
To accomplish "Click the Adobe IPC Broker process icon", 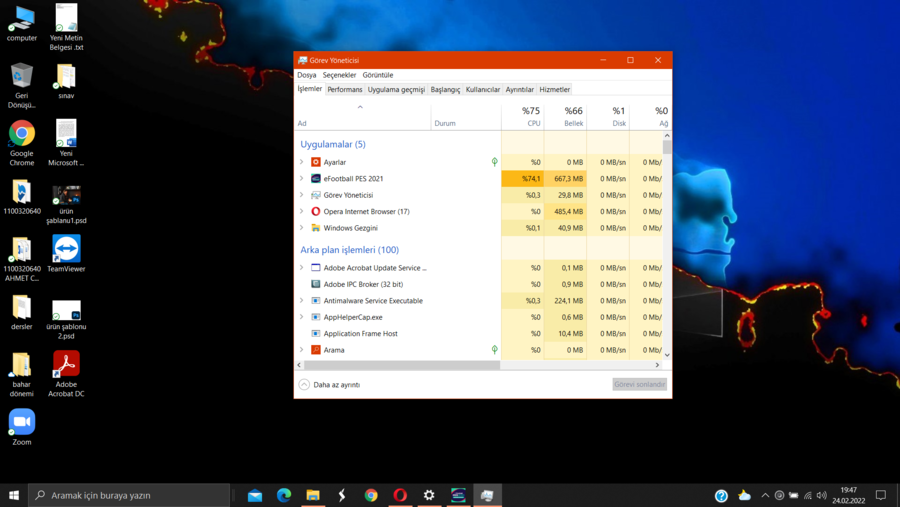I will coord(316,284).
